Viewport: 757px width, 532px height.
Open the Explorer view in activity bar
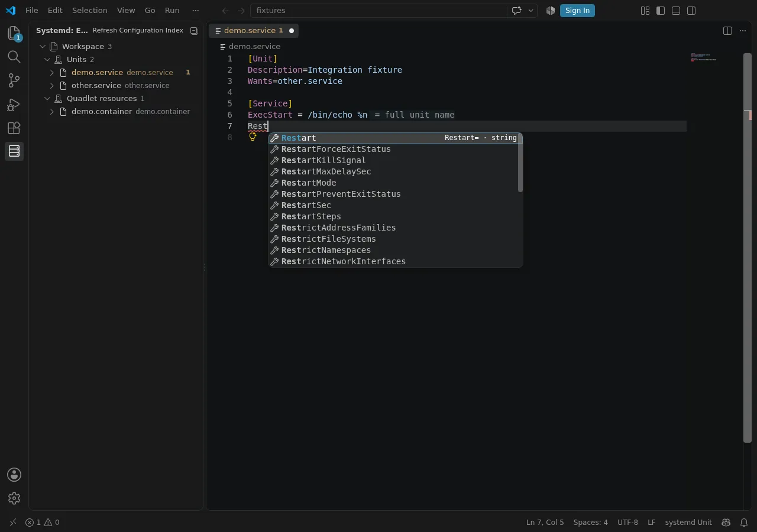click(14, 34)
